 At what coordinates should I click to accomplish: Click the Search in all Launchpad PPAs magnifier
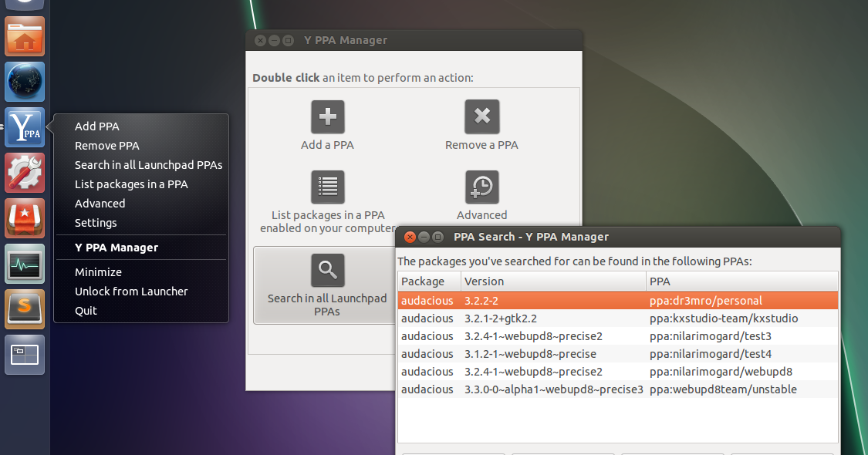(x=327, y=270)
